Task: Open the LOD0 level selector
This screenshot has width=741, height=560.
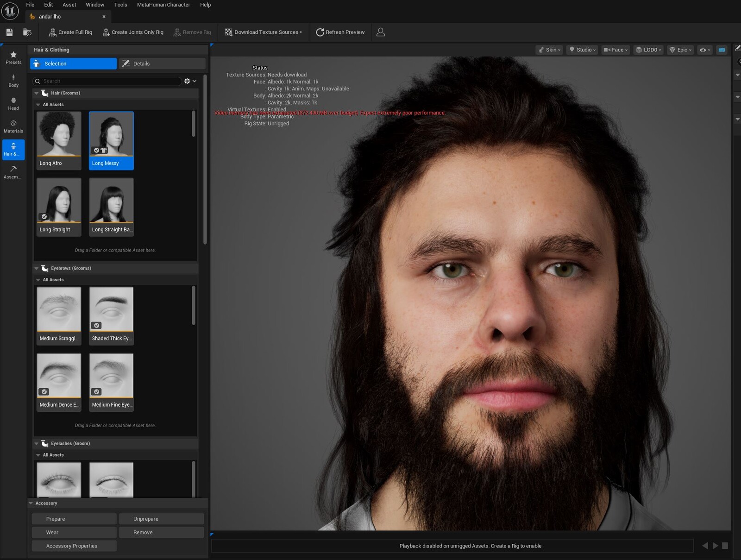Action: pos(648,50)
